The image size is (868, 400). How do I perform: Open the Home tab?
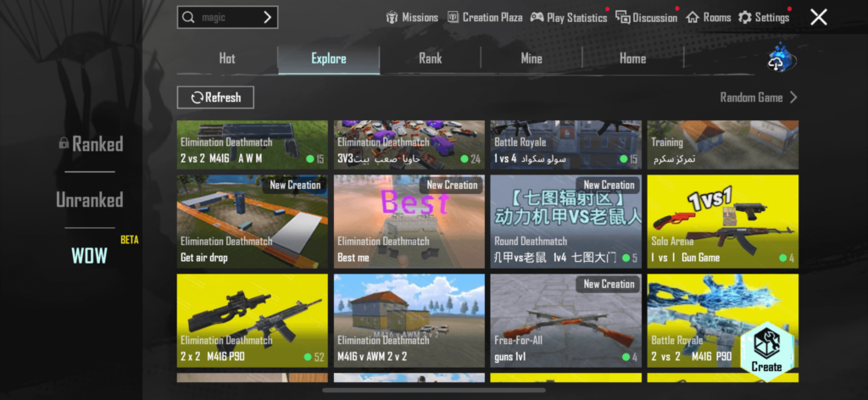click(632, 58)
